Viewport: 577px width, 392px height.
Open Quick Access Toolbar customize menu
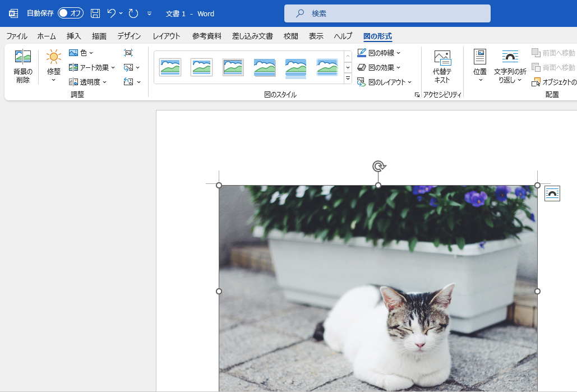pyautogui.click(x=149, y=13)
